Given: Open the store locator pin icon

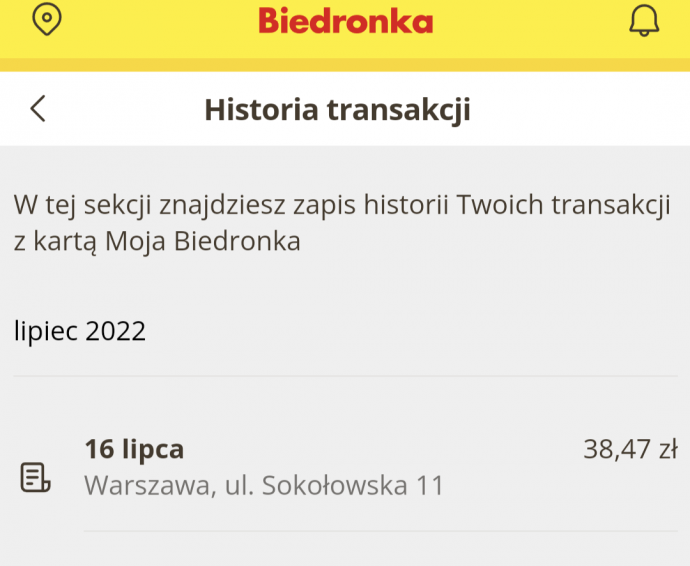Looking at the screenshot, I should tap(47, 20).
